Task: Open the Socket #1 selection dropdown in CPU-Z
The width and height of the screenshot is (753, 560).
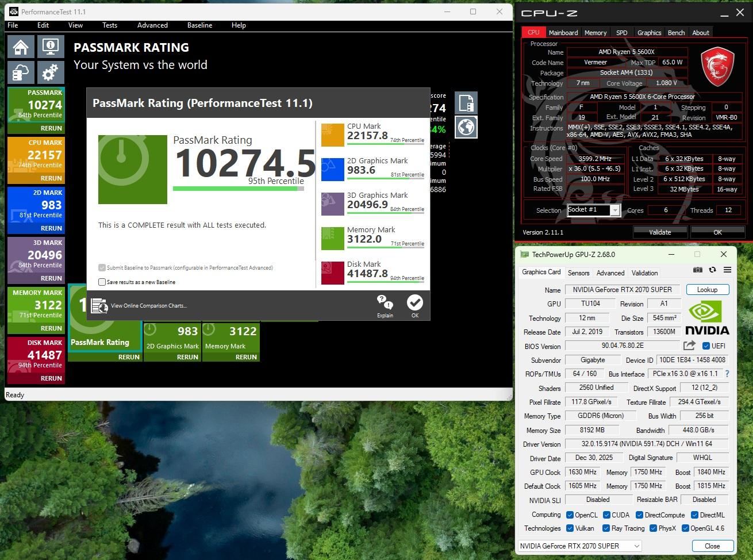Action: [594, 210]
